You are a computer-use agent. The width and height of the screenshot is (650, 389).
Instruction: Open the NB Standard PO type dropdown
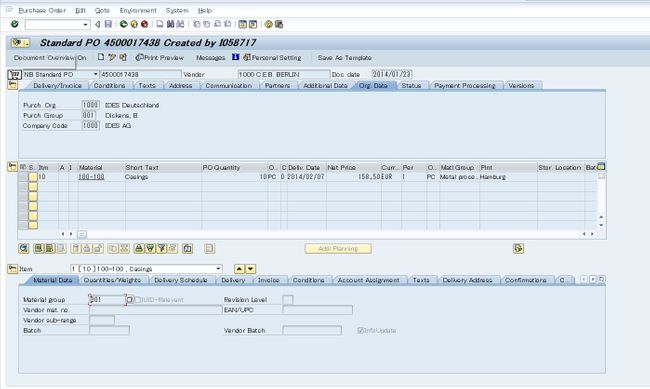tap(95, 74)
